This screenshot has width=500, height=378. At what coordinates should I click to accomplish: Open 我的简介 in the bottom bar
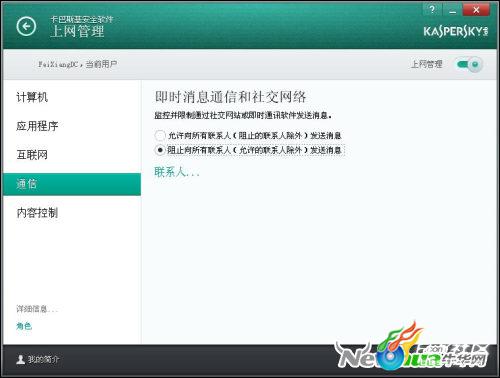[x=43, y=359]
